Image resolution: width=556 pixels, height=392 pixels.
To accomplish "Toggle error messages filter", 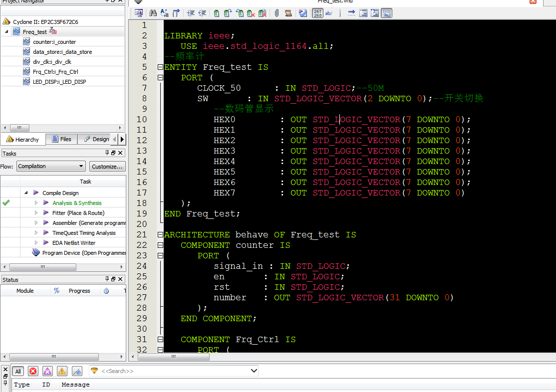I will click(x=33, y=371).
